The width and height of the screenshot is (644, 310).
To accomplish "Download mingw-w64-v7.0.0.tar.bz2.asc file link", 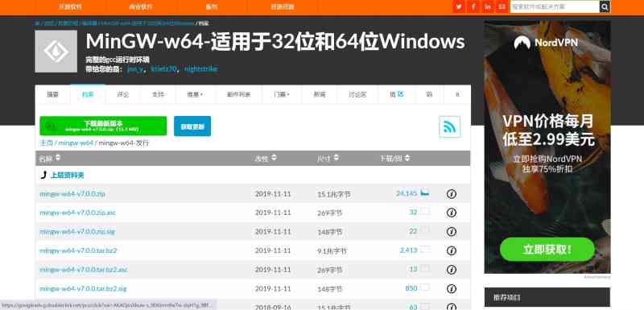I will click(84, 270).
